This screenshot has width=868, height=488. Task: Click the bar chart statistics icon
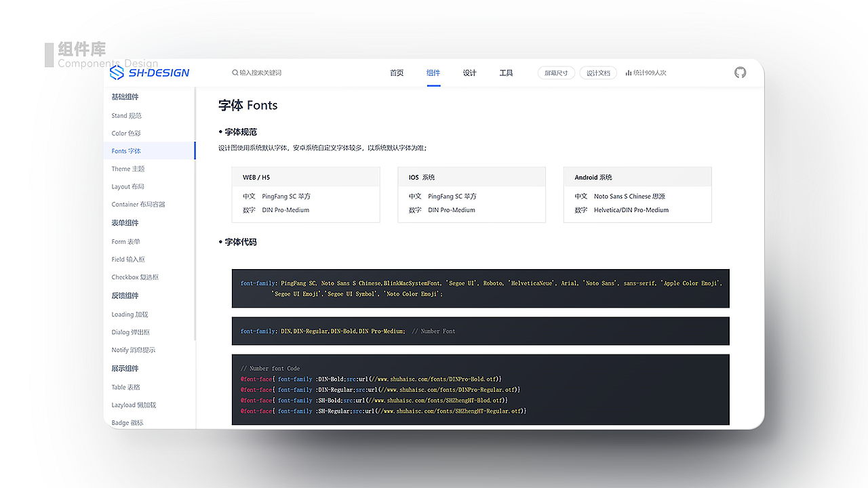pos(629,73)
